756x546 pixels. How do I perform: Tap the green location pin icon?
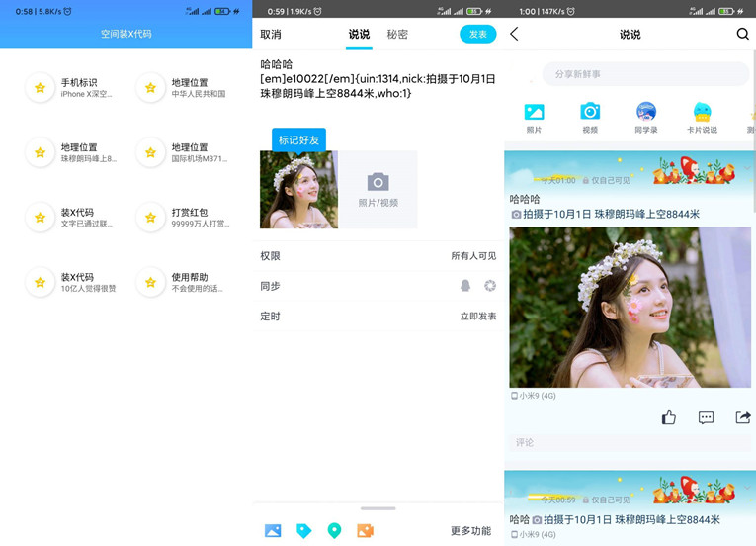[x=334, y=531]
